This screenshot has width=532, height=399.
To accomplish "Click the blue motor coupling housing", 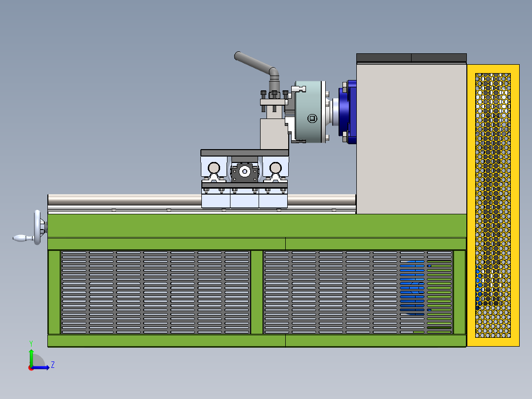I will pos(345,111).
